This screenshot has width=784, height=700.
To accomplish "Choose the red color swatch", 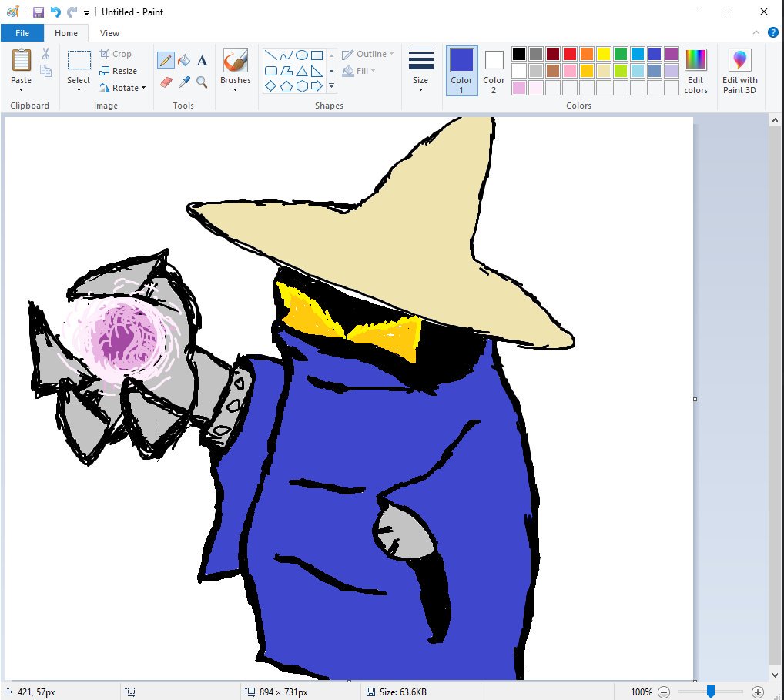I will tap(569, 53).
